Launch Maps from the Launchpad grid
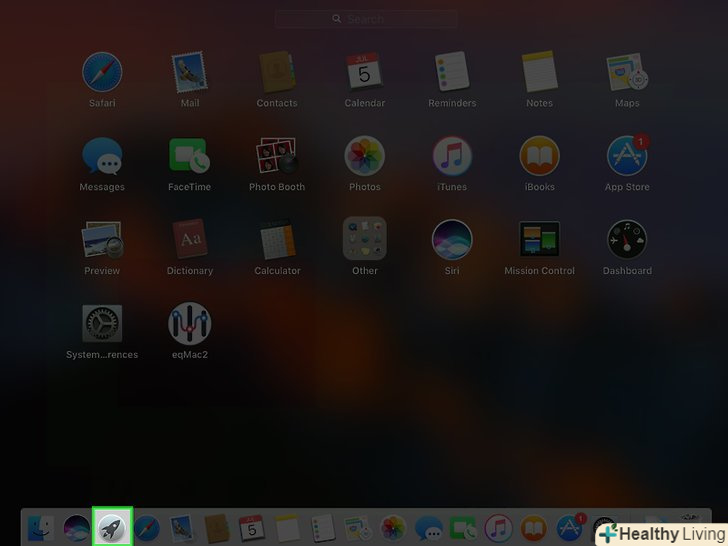Screen dimensions: 728x546 [627, 72]
